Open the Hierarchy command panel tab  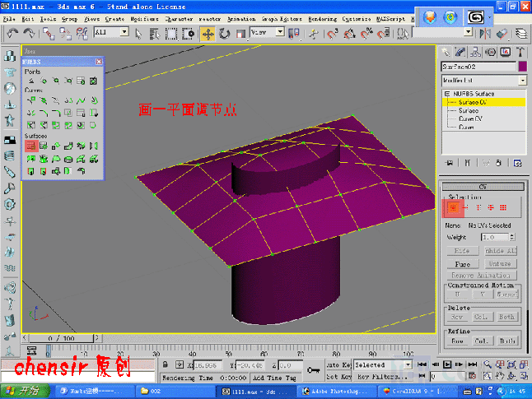tap(475, 52)
